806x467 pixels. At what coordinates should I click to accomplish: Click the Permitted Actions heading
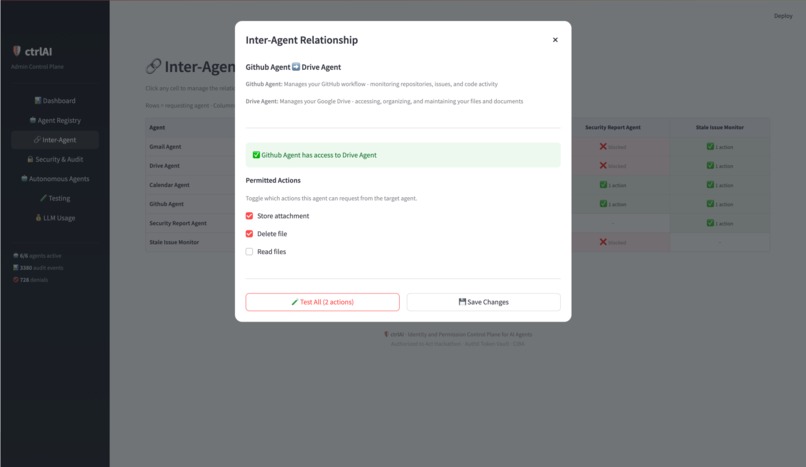coord(273,180)
